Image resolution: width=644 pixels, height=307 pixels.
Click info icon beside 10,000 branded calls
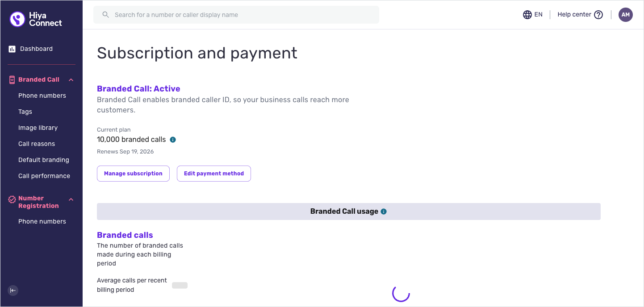tap(173, 140)
